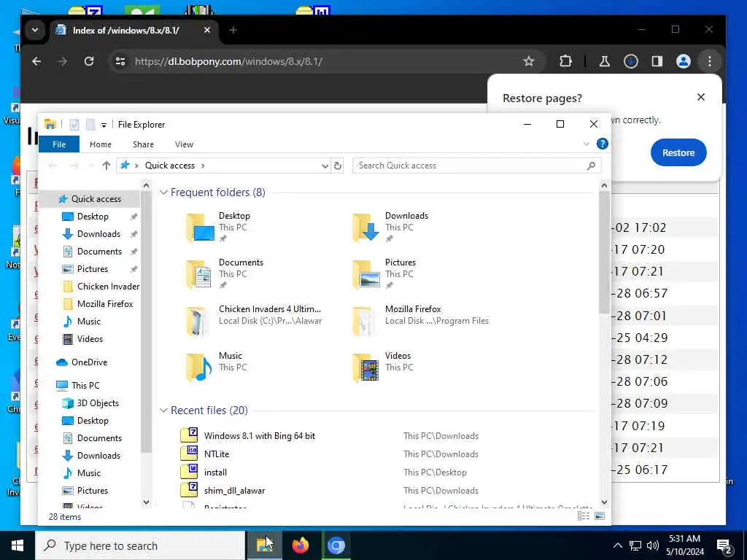Open Chrome Labs flask icon

604,61
